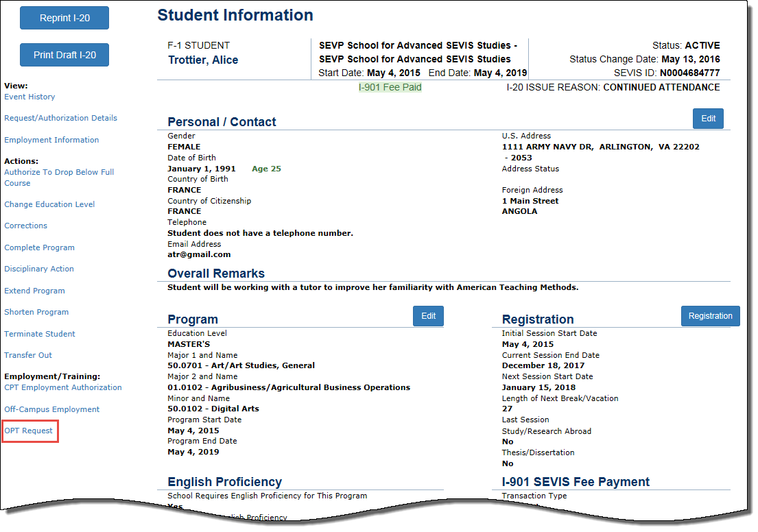Select Authorize To Drop Below Full Course
Image resolution: width=758 pixels, height=532 pixels.
(x=59, y=178)
